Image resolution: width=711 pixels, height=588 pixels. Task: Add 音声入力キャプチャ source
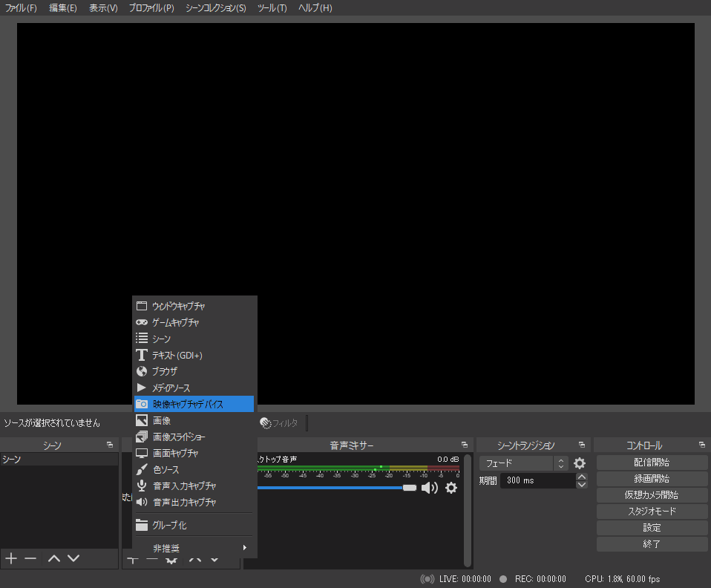[194, 486]
